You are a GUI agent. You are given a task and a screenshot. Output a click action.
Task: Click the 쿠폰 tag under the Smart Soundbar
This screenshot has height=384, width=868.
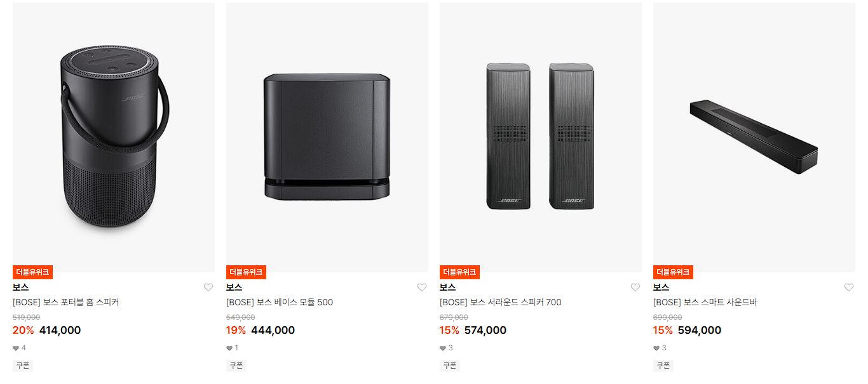click(x=663, y=366)
